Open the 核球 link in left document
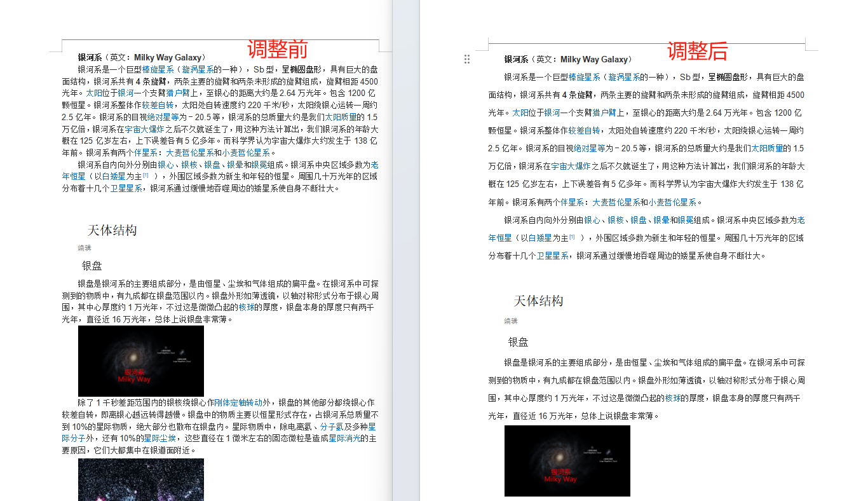This screenshot has width=868, height=501. (247, 307)
